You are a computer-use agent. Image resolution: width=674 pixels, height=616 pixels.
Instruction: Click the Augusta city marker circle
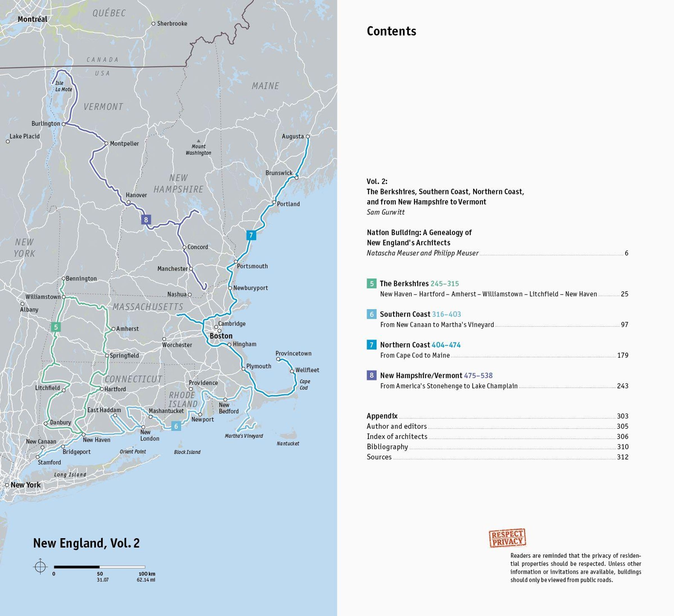click(308, 136)
